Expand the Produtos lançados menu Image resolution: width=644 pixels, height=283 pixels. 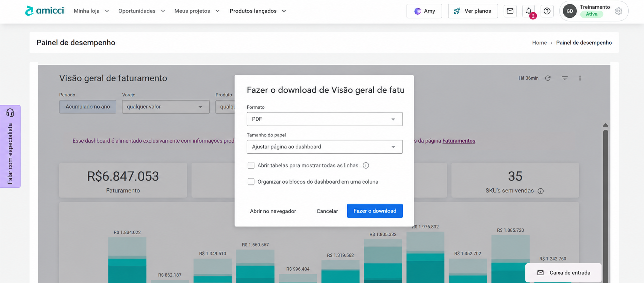tap(258, 11)
